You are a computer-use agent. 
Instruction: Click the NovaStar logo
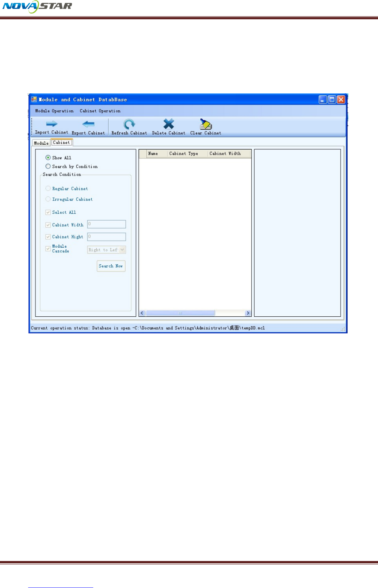[37, 6]
